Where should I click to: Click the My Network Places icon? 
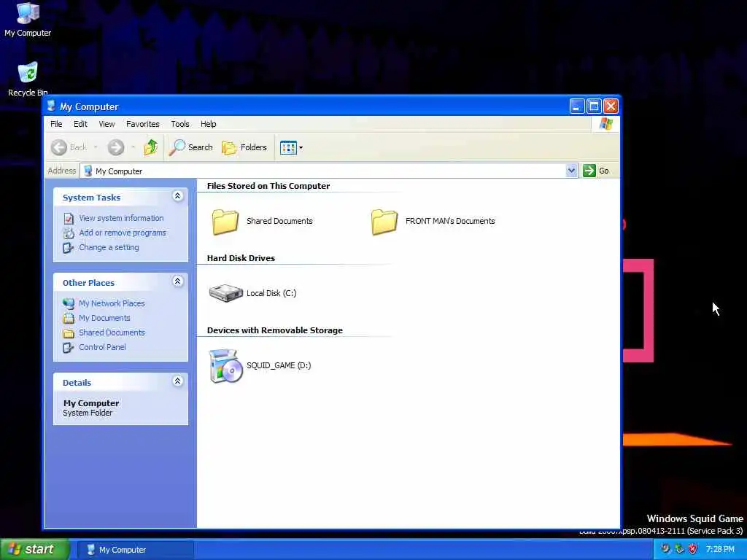click(69, 303)
